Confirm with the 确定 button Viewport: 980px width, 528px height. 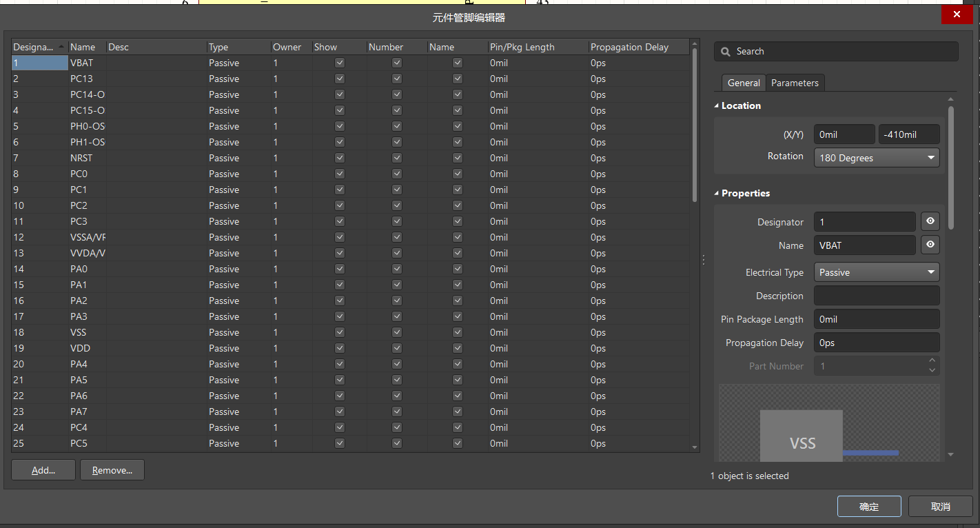[x=869, y=507]
